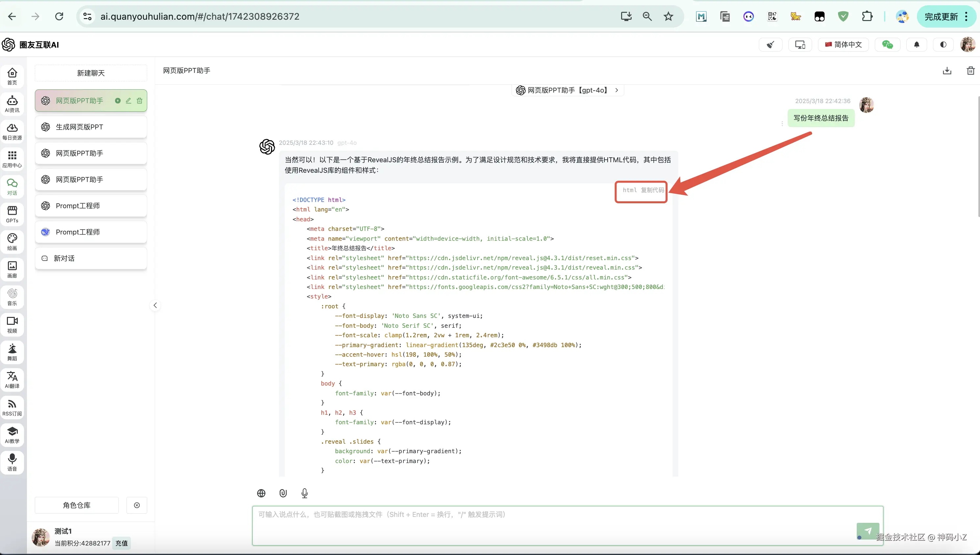
Task: Download chat via the export icon
Action: 947,71
